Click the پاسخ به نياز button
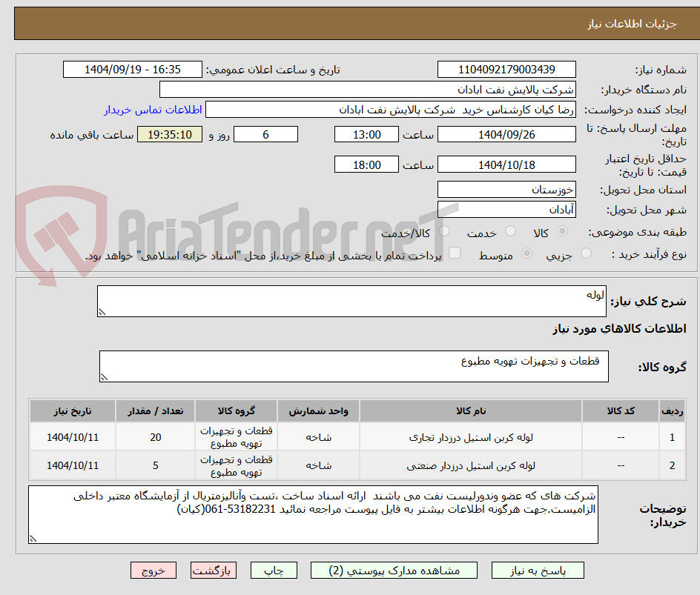This screenshot has height=595, width=700. [538, 571]
